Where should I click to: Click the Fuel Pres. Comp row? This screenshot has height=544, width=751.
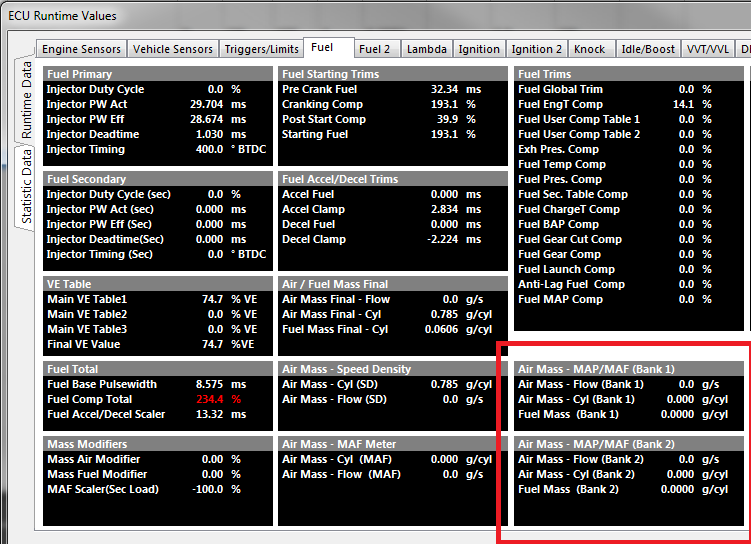click(629, 179)
